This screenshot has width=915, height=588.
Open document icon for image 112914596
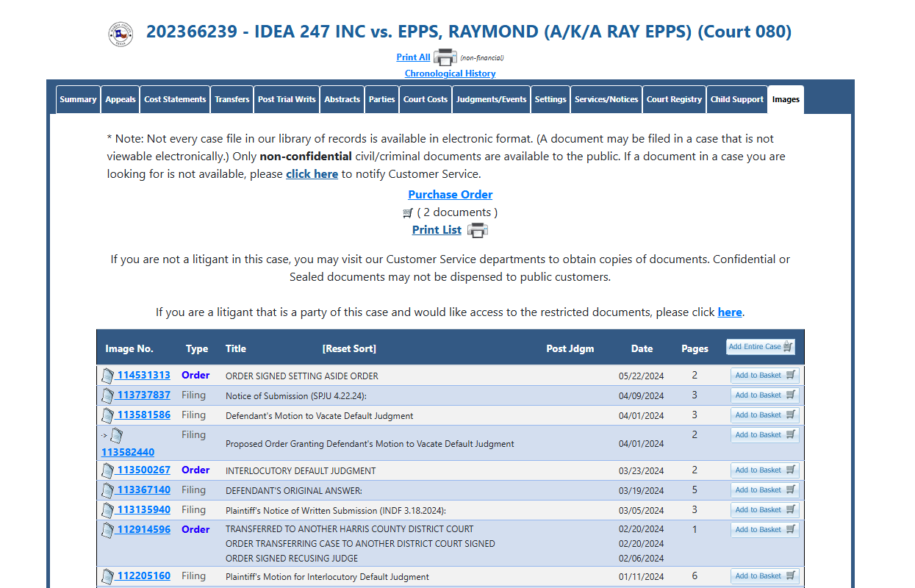tap(108, 530)
